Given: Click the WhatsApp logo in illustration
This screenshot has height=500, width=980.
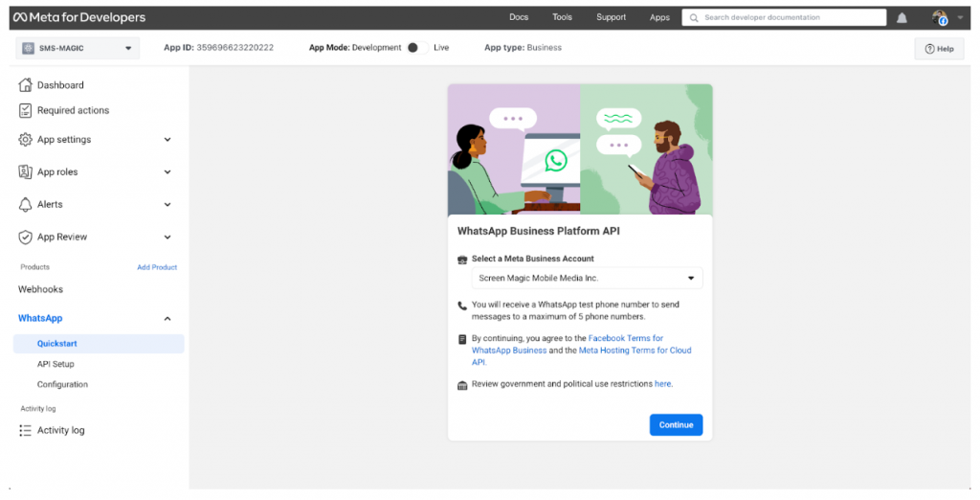Looking at the screenshot, I should [x=556, y=160].
